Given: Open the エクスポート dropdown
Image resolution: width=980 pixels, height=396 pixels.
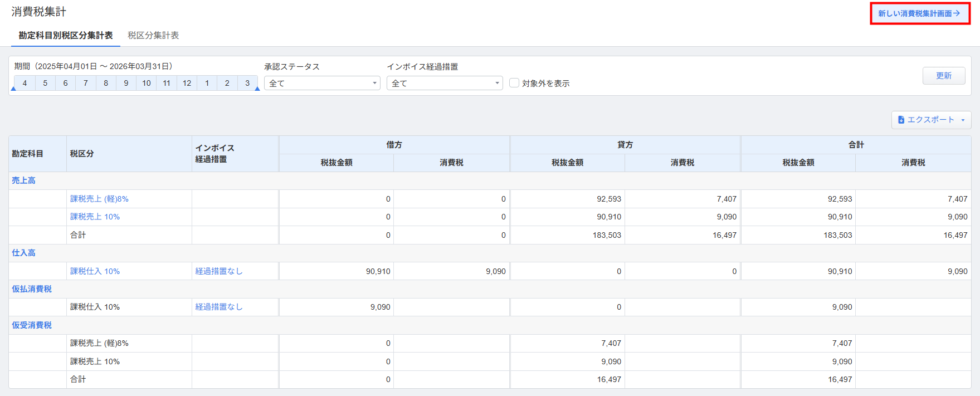Looking at the screenshot, I should coord(931,120).
